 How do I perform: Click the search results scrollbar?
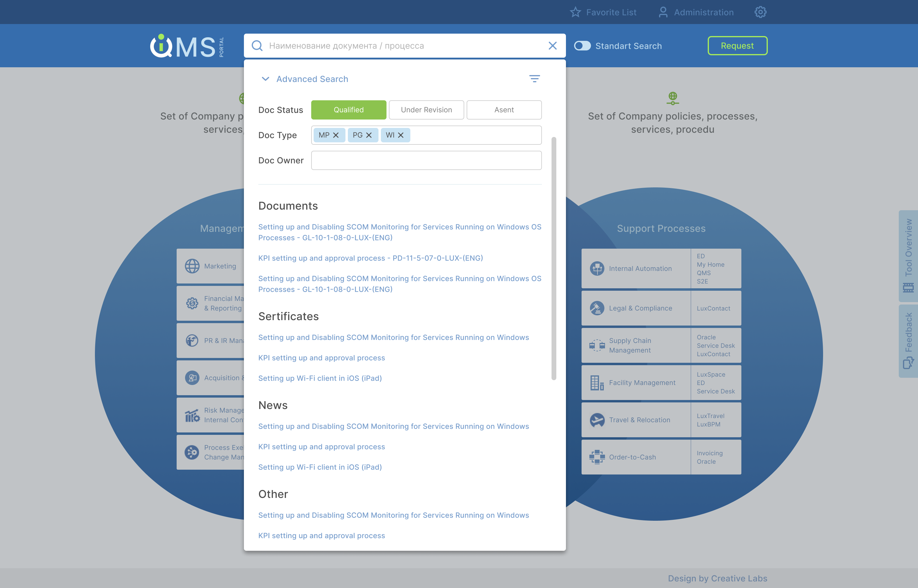(x=554, y=259)
